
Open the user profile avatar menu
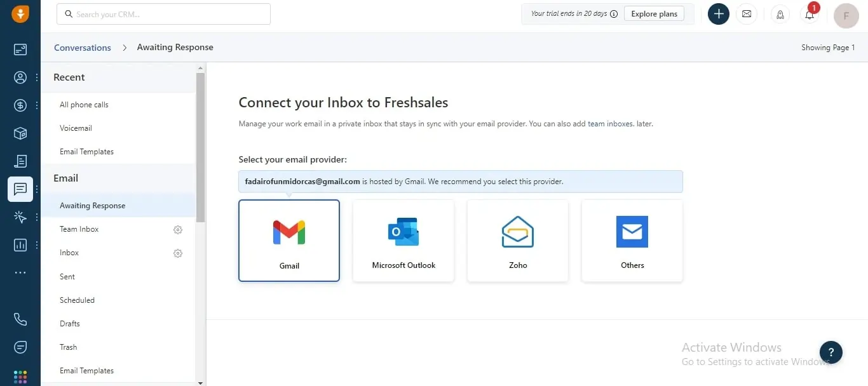coord(846,15)
